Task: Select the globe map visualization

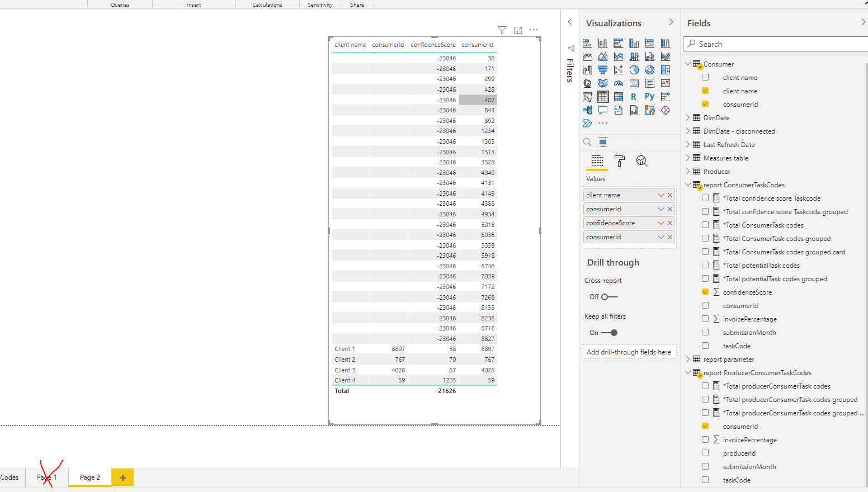Action: (587, 83)
